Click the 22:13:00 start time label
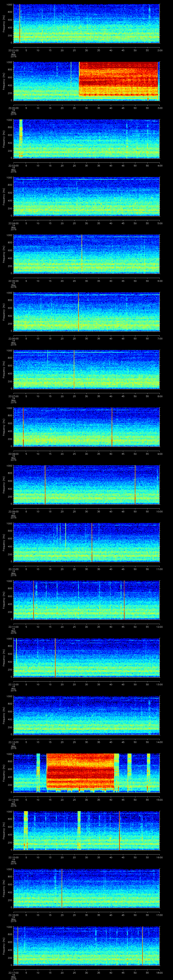Viewport: 173px width, 980px height. pos(13,742)
